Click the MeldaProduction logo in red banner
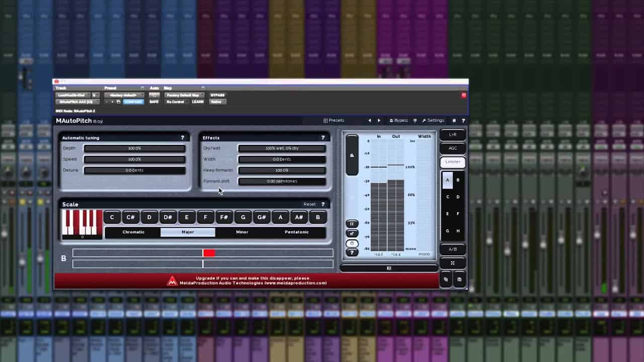Viewport: 644px width, 362px height. [172, 281]
